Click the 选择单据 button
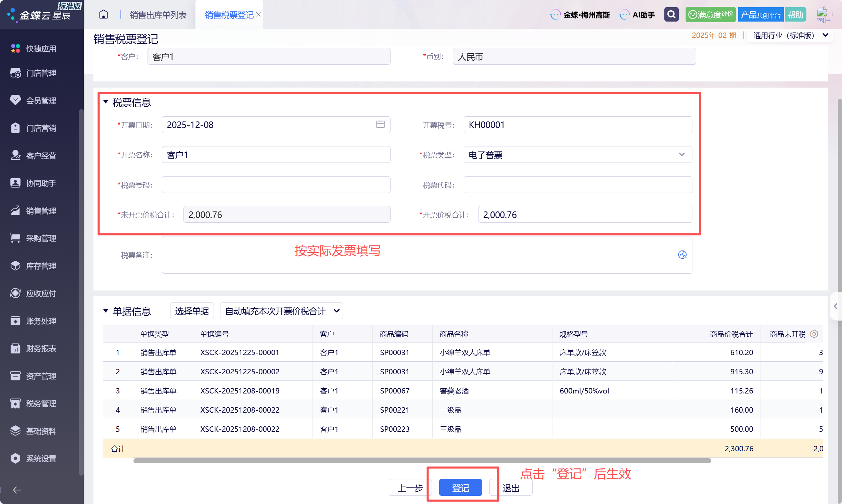842x504 pixels. (x=192, y=311)
